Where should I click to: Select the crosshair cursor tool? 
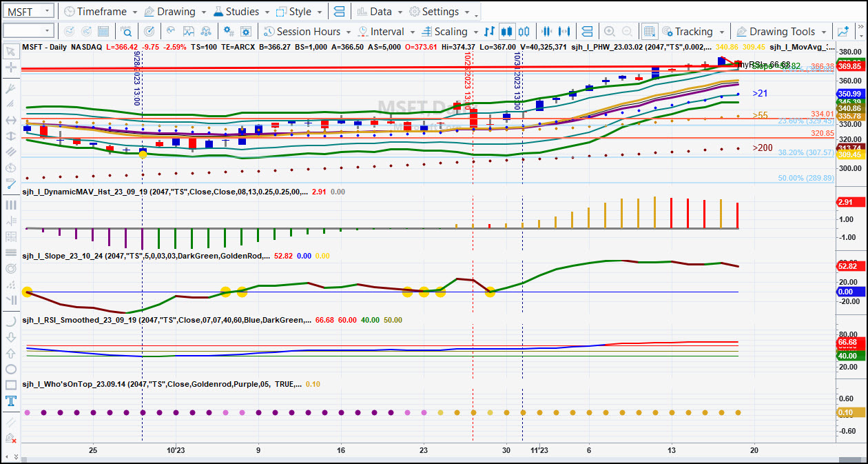[x=11, y=68]
